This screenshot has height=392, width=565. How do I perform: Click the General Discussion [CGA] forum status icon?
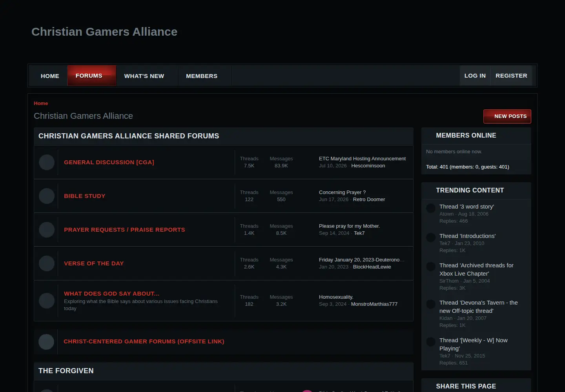point(47,162)
